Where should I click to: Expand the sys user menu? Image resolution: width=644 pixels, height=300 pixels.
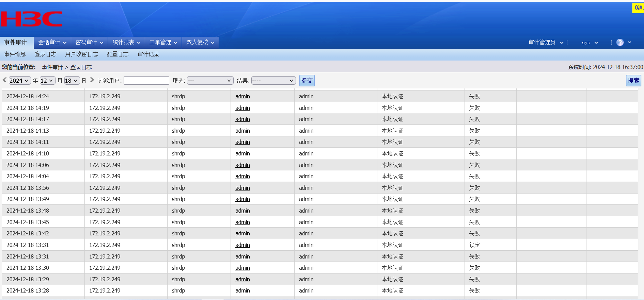590,43
